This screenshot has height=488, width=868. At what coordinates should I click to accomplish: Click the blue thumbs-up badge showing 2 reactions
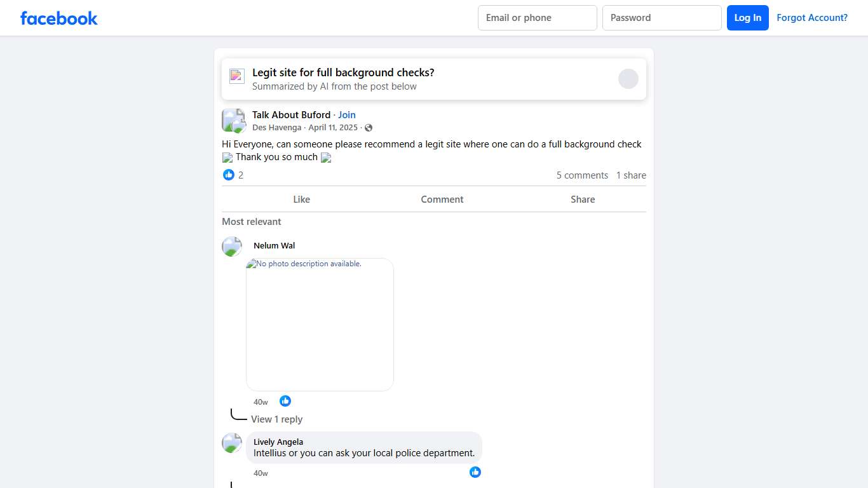point(229,175)
